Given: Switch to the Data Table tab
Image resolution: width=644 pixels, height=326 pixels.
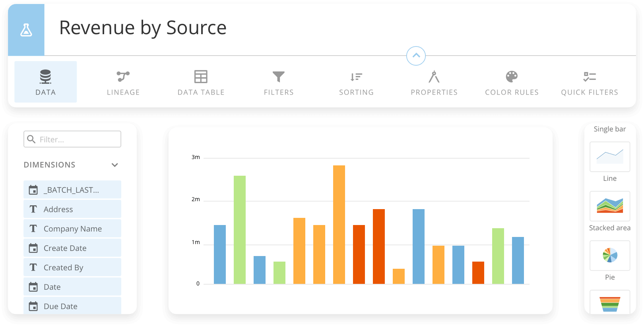Looking at the screenshot, I should tap(201, 82).
